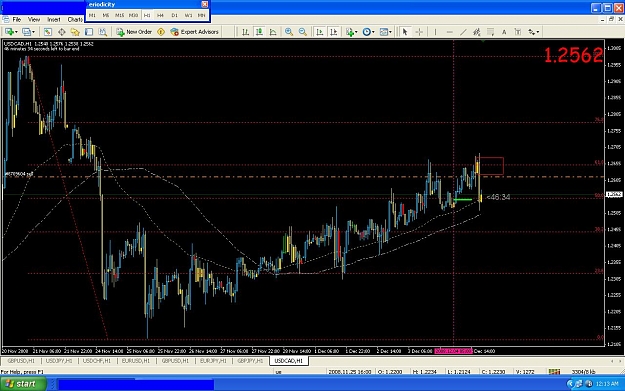
Task: Select the horizontal line tool
Action: (x=449, y=32)
